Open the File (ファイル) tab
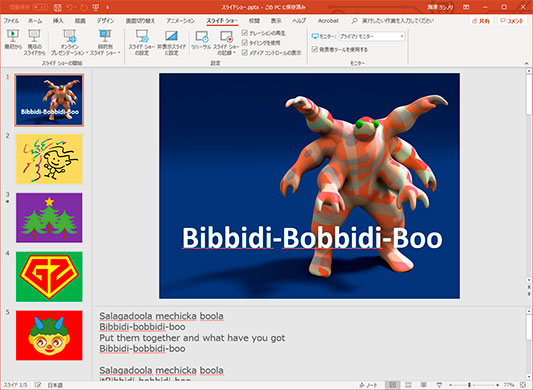Viewport: 533px width, 390px height. (11, 21)
